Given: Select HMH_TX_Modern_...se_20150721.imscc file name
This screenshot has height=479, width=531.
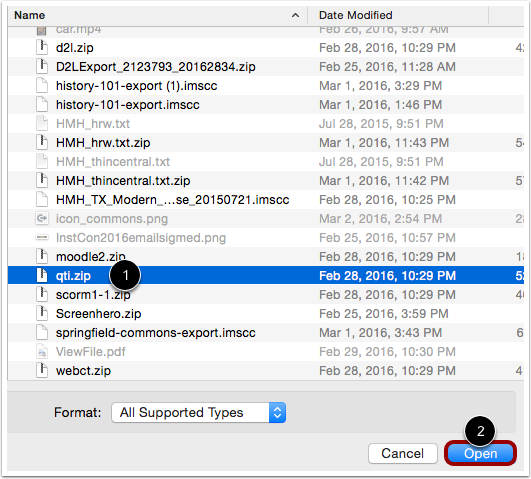Looking at the screenshot, I should tap(172, 200).
